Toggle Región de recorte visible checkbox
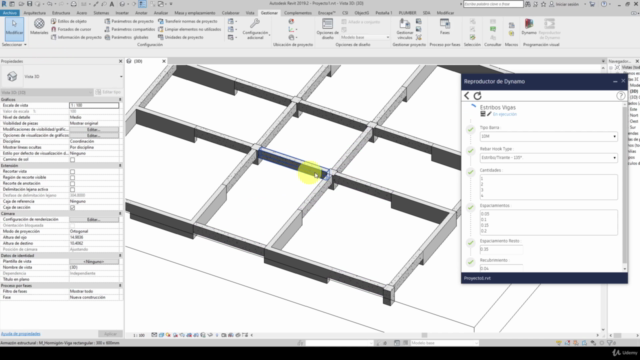This screenshot has height=360, width=640. click(x=72, y=178)
